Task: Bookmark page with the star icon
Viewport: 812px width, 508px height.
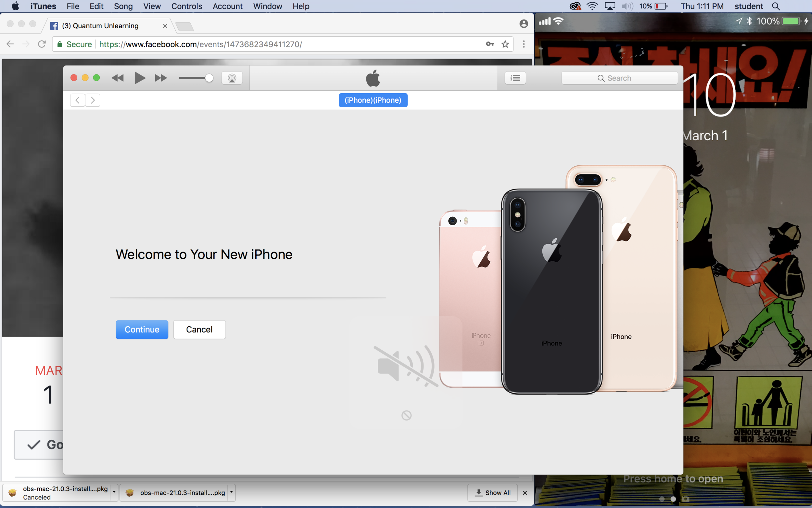Action: click(x=505, y=44)
